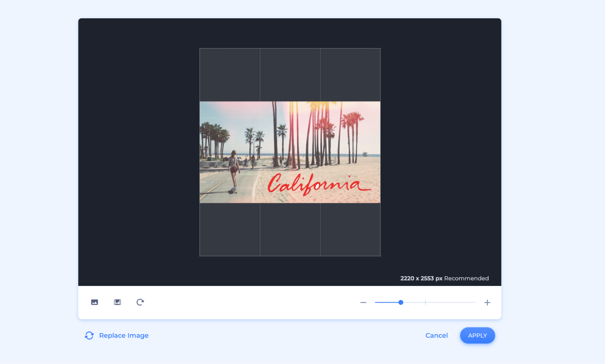Click the zoom slider handle
The width and height of the screenshot is (605, 364).
[401, 302]
